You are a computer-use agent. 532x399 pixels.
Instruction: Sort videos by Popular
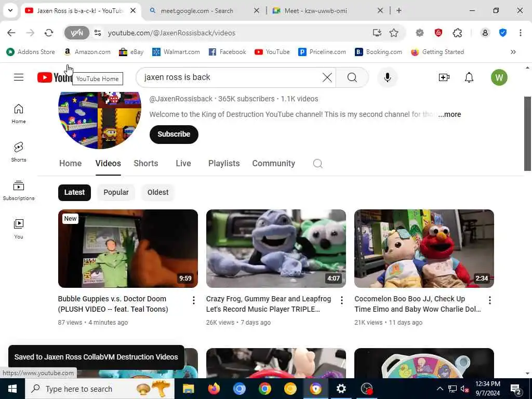(x=116, y=192)
